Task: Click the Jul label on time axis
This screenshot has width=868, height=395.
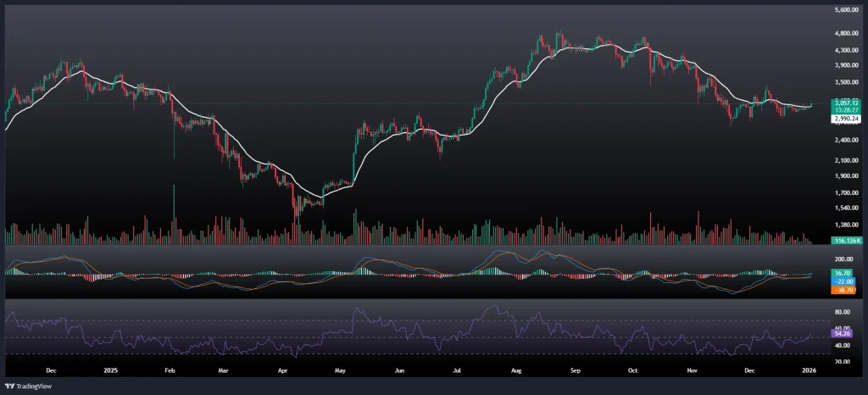Action: [457, 370]
